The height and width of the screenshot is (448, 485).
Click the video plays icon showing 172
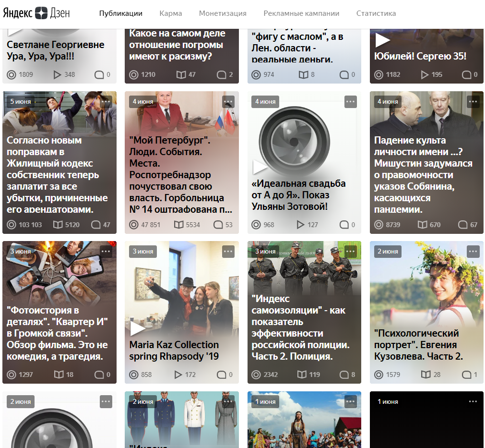178,375
